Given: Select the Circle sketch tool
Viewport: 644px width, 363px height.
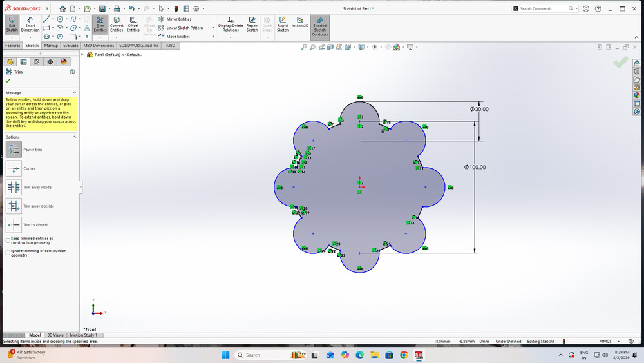Looking at the screenshot, I should click(x=60, y=19).
